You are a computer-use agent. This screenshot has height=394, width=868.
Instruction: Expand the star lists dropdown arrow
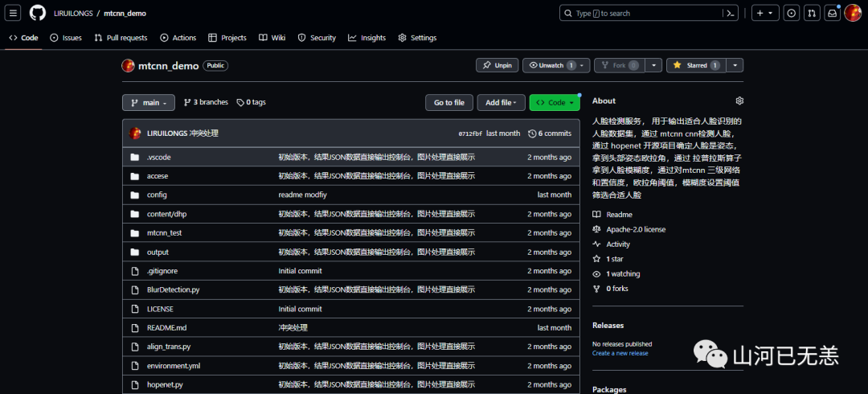[735, 65]
